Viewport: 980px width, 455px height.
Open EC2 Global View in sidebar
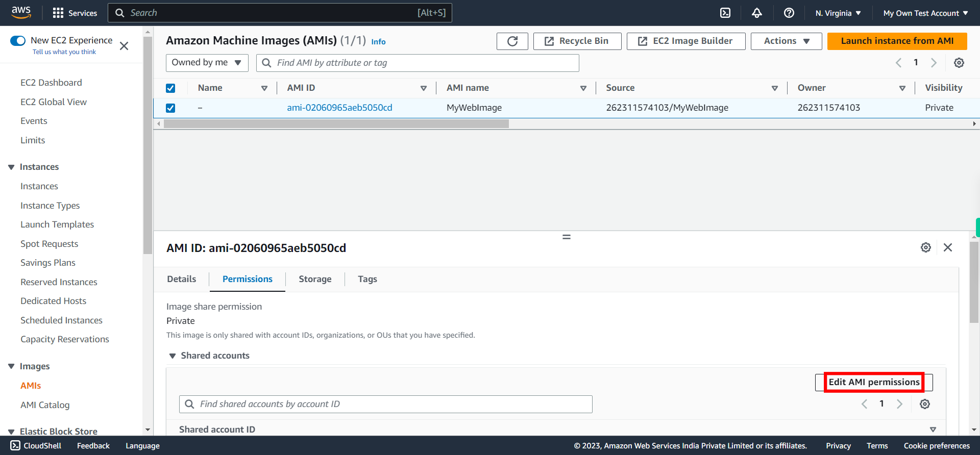pos(54,102)
